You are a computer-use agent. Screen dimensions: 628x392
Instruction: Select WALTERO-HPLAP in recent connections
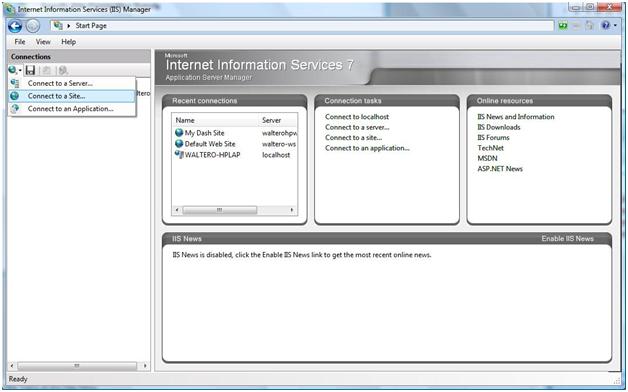[212, 155]
